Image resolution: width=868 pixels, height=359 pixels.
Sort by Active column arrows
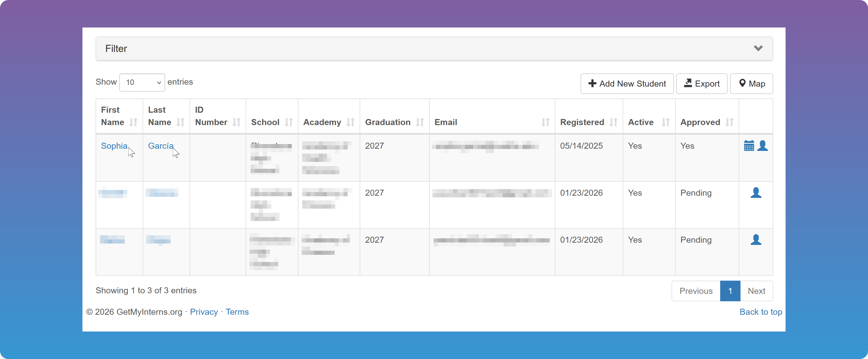(666, 122)
